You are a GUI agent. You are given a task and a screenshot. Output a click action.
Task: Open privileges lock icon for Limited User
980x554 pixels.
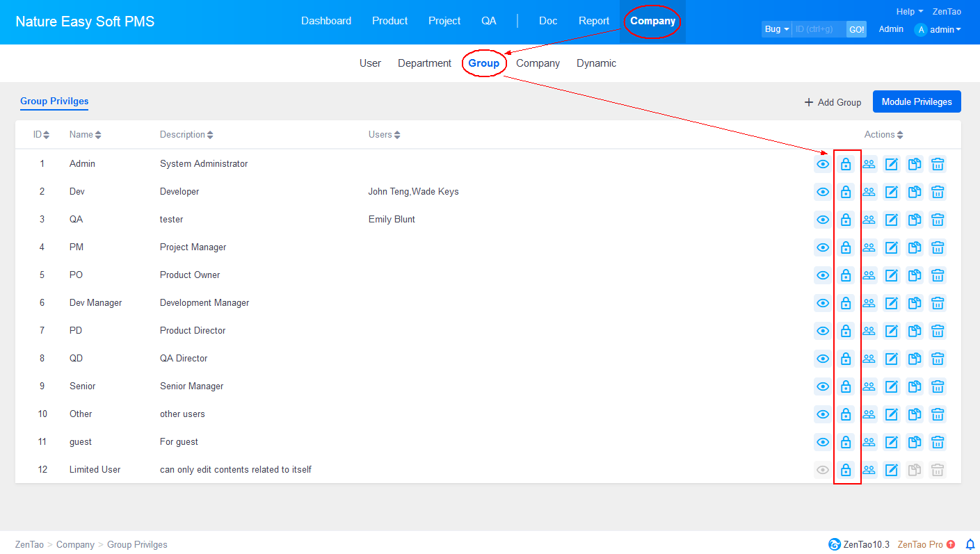coord(846,470)
